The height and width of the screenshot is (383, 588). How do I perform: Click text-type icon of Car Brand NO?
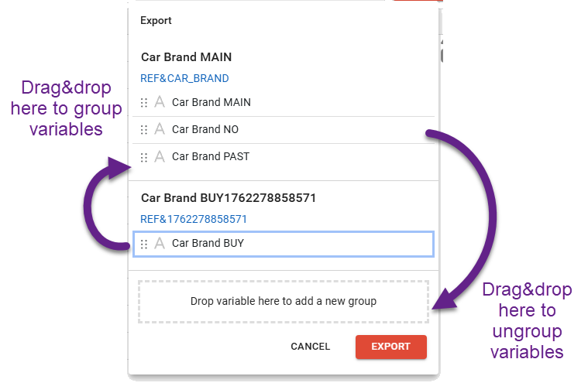tap(160, 129)
